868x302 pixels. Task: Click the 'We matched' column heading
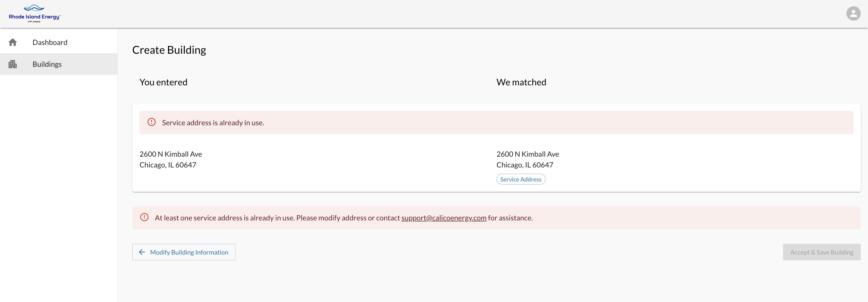click(x=521, y=83)
